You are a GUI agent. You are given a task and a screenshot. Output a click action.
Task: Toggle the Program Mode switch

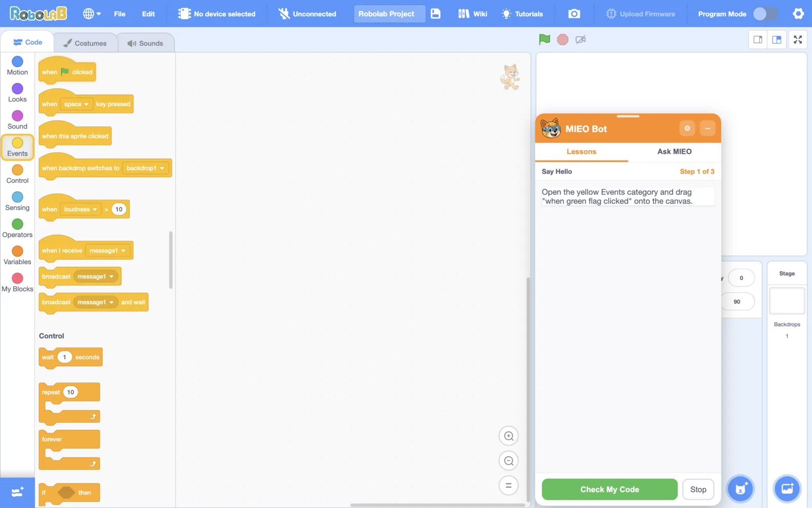765,14
